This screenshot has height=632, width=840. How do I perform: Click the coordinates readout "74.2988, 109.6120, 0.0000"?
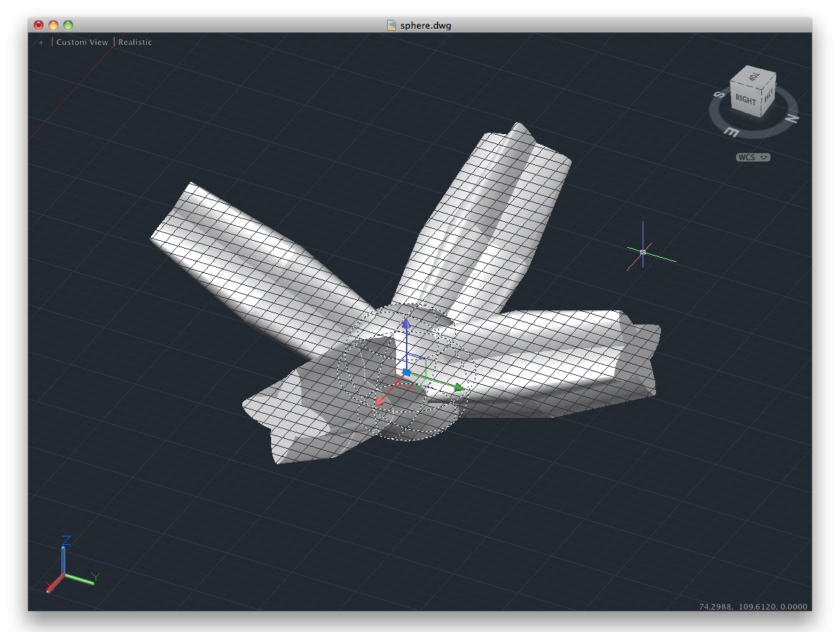coord(753,606)
